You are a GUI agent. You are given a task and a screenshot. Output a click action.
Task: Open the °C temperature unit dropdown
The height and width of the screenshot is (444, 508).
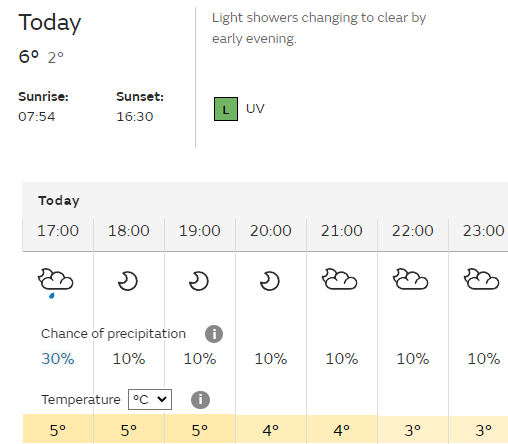[150, 399]
